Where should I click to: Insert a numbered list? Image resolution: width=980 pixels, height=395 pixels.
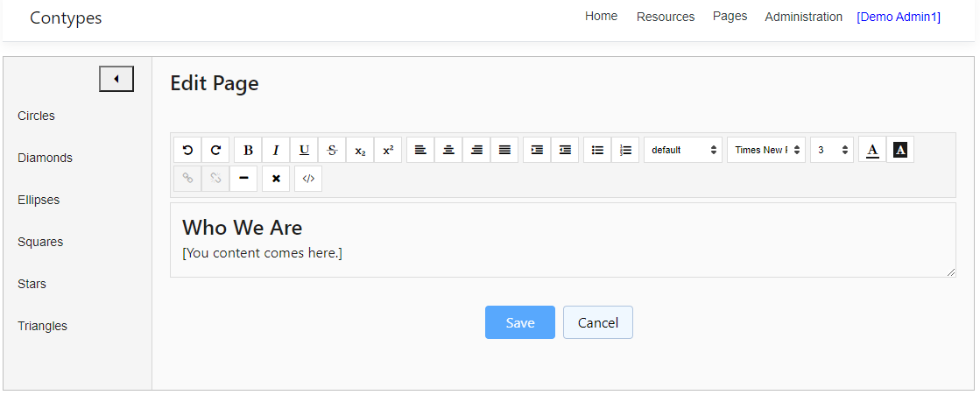(x=625, y=150)
